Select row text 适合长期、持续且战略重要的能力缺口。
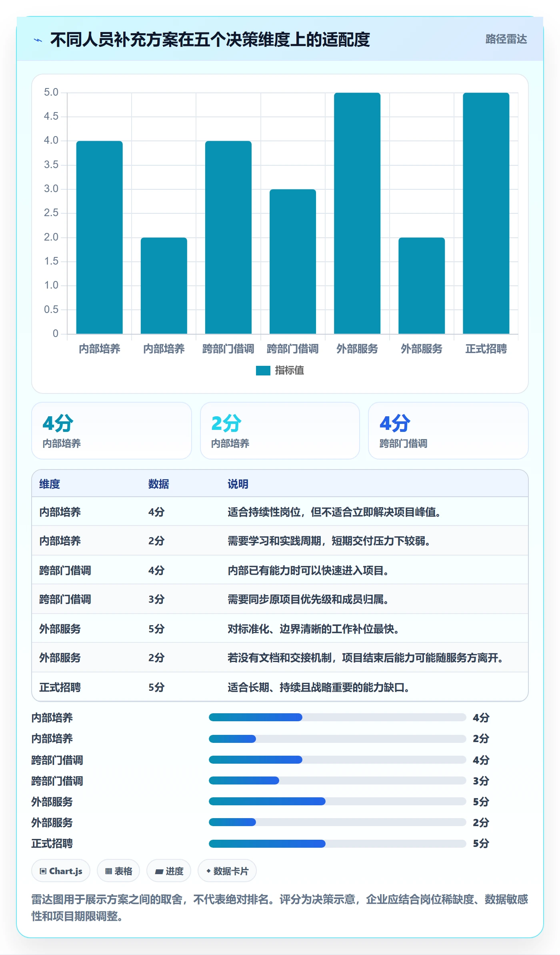Viewport: 560px width, 955px height. tap(319, 688)
